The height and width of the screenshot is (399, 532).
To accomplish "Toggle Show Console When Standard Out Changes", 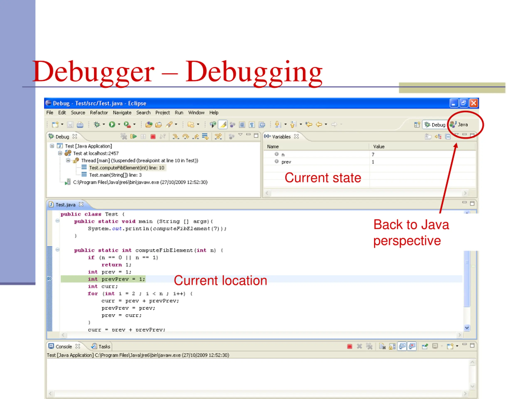I will [402, 346].
